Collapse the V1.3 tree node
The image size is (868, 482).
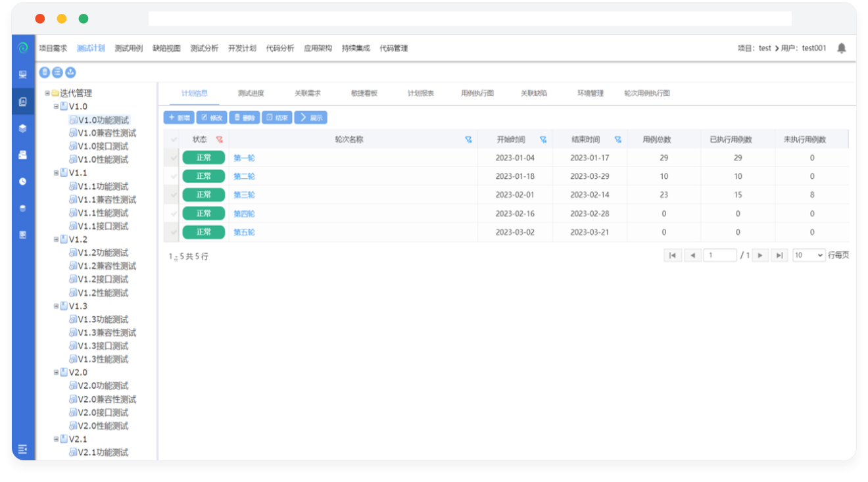pyautogui.click(x=57, y=306)
